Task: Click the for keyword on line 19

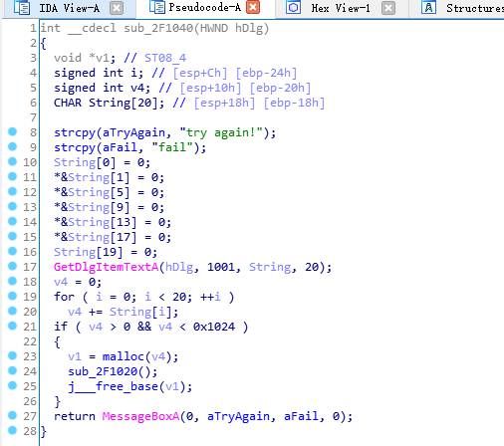Action: click(64, 297)
